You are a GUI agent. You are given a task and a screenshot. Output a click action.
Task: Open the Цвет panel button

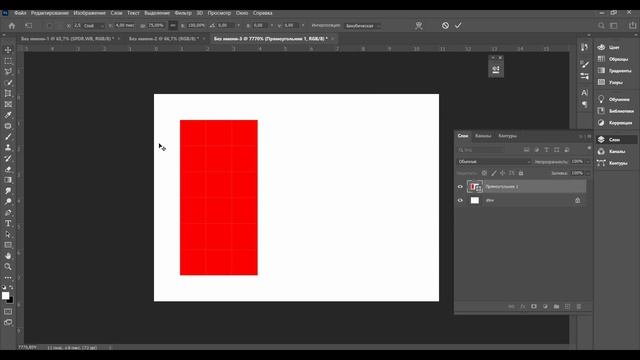point(609,47)
